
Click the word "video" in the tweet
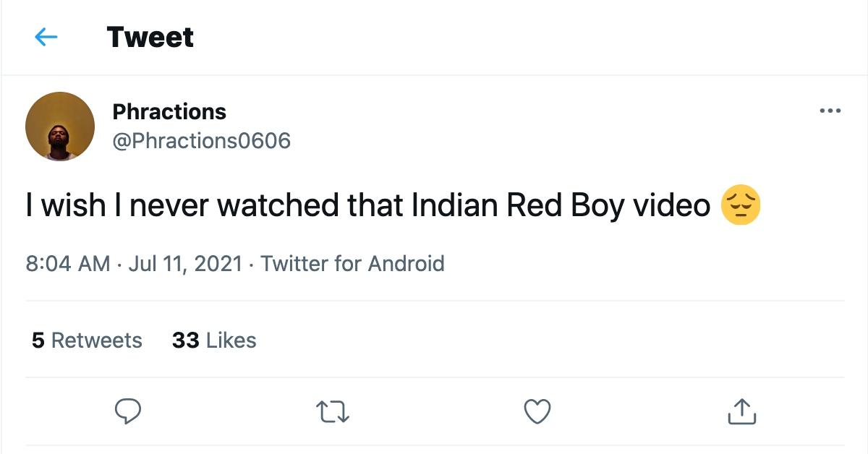pos(672,207)
